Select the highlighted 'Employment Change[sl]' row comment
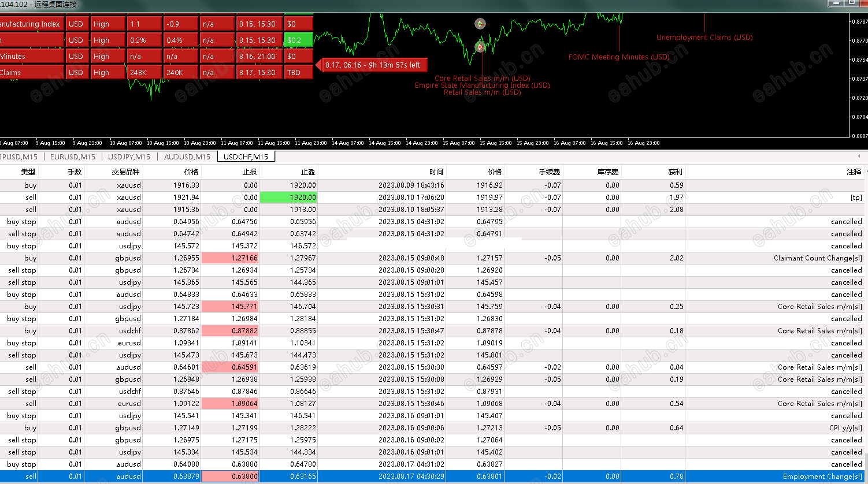The image size is (868, 484). click(x=822, y=476)
